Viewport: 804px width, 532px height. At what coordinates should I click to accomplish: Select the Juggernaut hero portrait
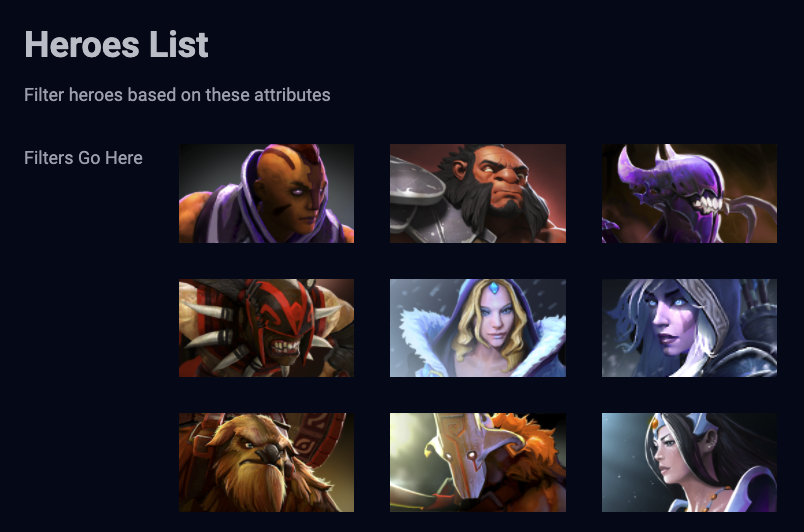click(x=477, y=462)
